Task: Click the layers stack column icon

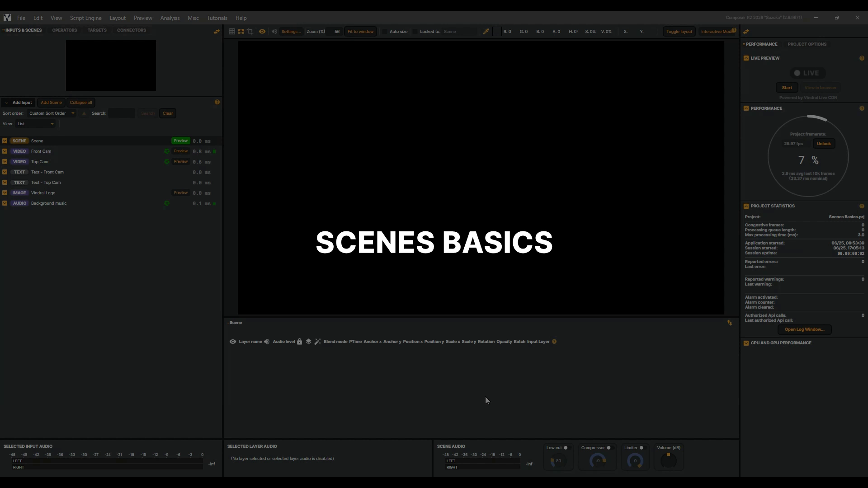Action: 308,342
